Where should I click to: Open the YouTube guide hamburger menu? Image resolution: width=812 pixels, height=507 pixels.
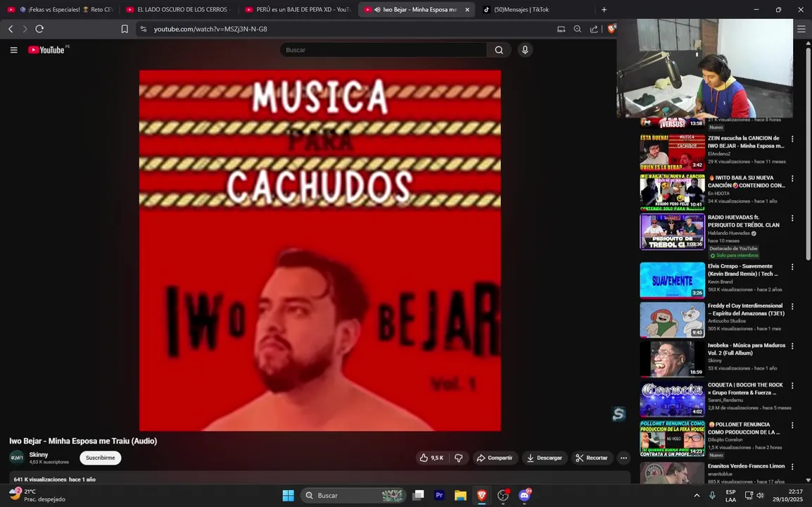tap(14, 50)
